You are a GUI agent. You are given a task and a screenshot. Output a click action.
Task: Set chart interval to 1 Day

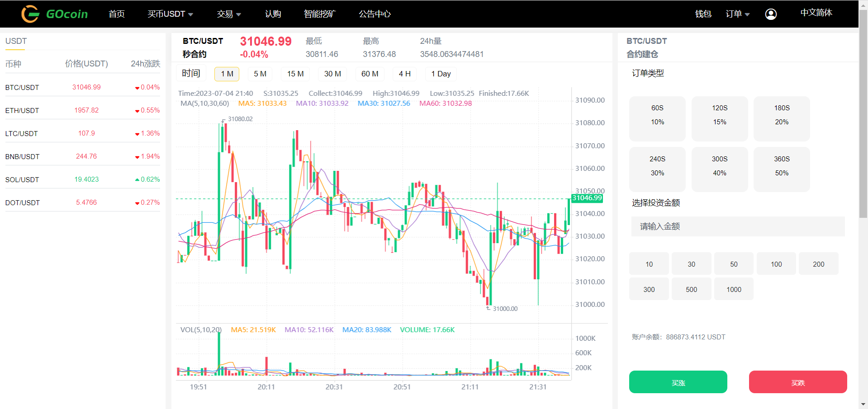(x=441, y=74)
